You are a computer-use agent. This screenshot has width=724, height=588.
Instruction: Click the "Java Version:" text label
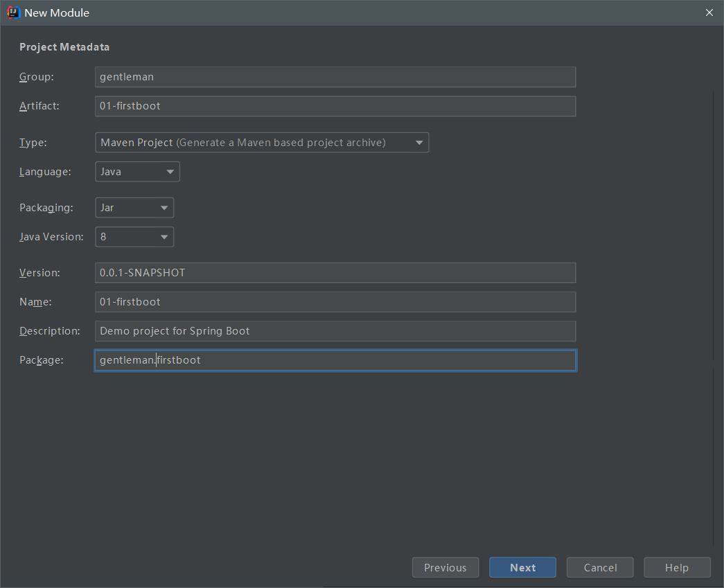[x=51, y=237]
